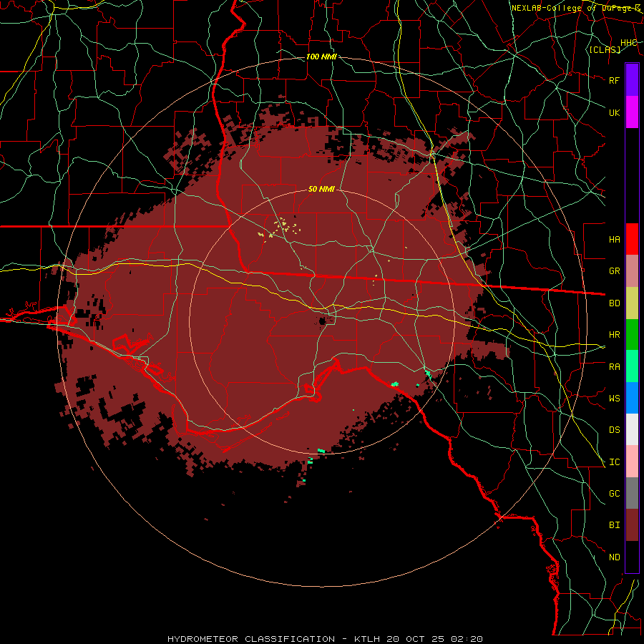
Task: Click the yellow-olive BD legend swatch
Action: point(632,303)
